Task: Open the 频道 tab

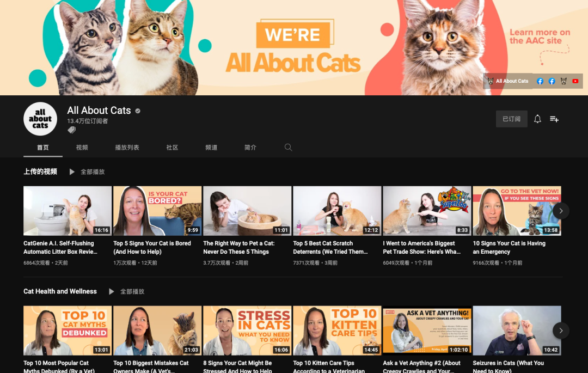Action: [x=211, y=148]
